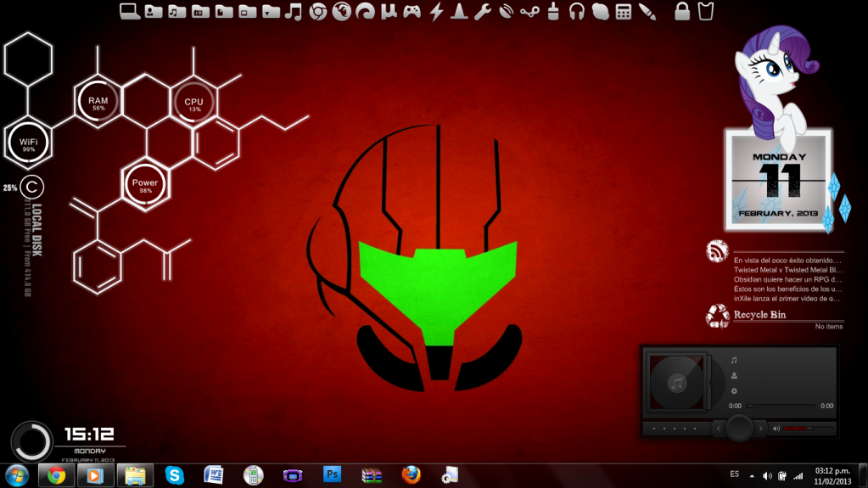
Task: Open the music folder icon in the top dock
Action: tap(176, 12)
